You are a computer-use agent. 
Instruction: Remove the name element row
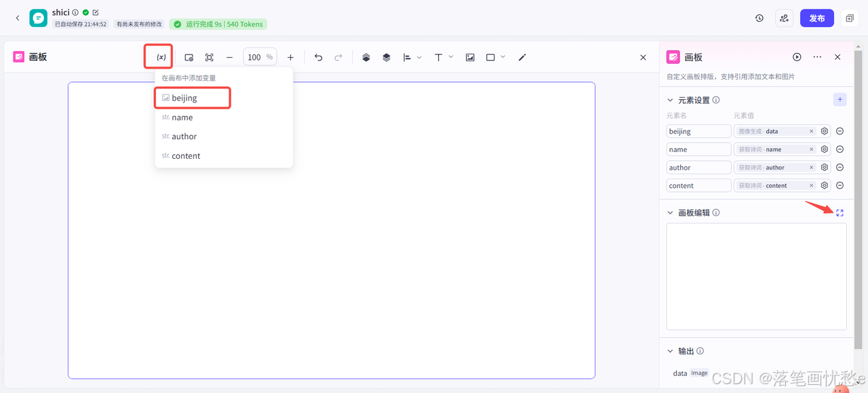coord(840,149)
